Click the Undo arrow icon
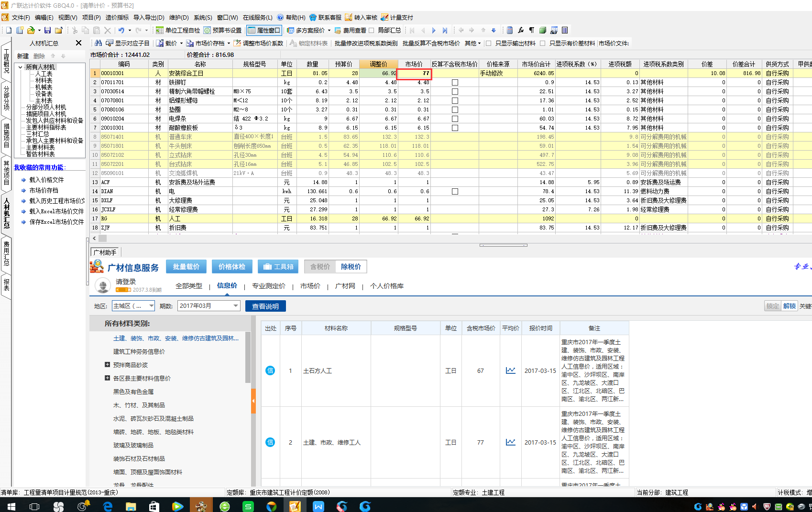The image size is (812, 512). coord(121,30)
